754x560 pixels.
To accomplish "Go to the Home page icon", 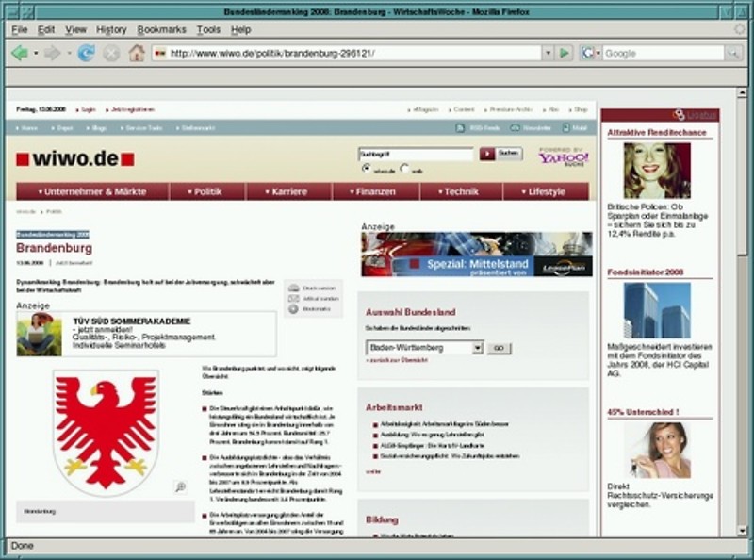I will coord(137,53).
